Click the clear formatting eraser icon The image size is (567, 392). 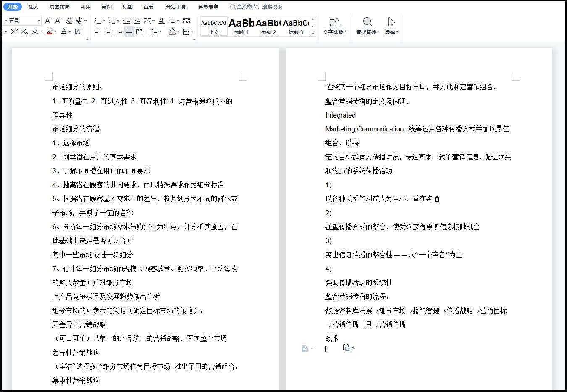(69, 21)
